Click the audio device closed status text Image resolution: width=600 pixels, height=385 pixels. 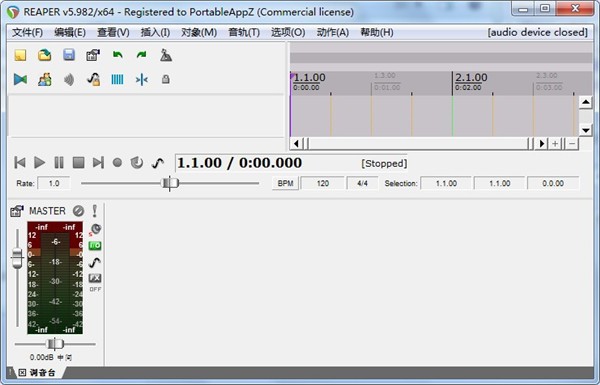pyautogui.click(x=538, y=33)
